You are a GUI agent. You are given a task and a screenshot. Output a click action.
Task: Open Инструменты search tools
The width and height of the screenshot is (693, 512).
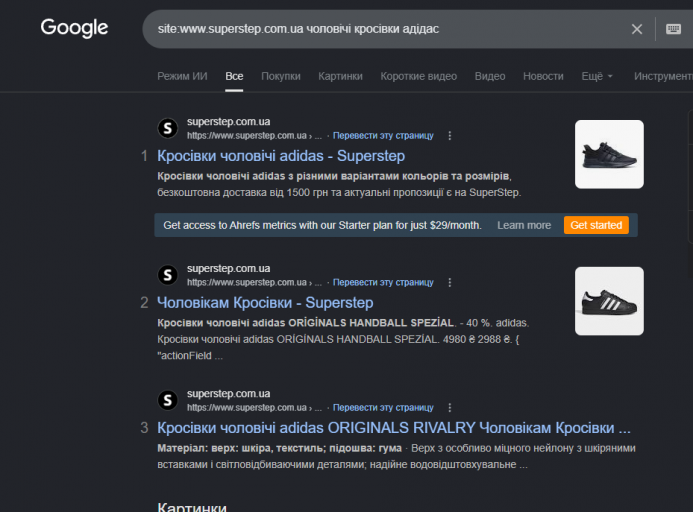tap(663, 76)
